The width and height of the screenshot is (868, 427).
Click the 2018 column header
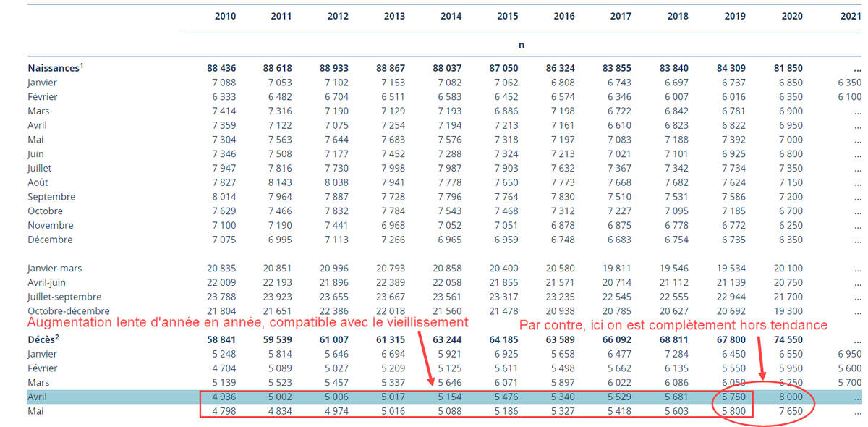tap(677, 16)
